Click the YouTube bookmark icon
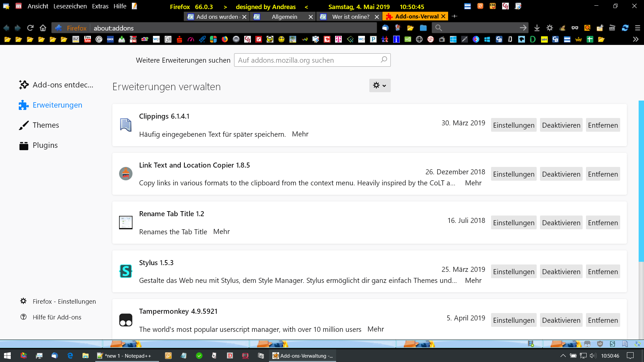644x362 pixels. [x=88, y=40]
